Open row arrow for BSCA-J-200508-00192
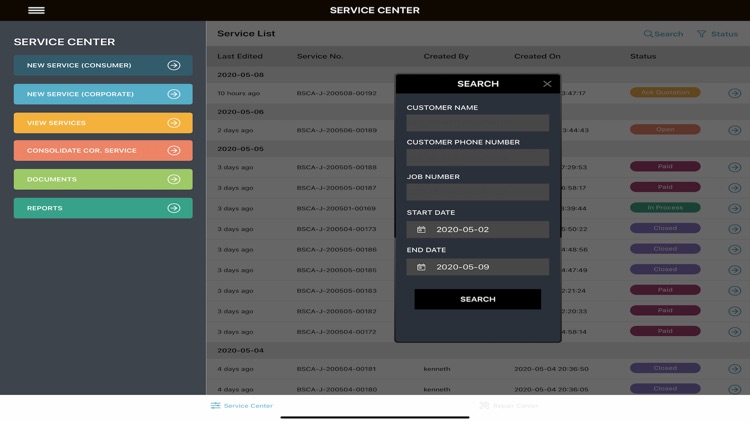The height and width of the screenshot is (422, 750). point(735,93)
